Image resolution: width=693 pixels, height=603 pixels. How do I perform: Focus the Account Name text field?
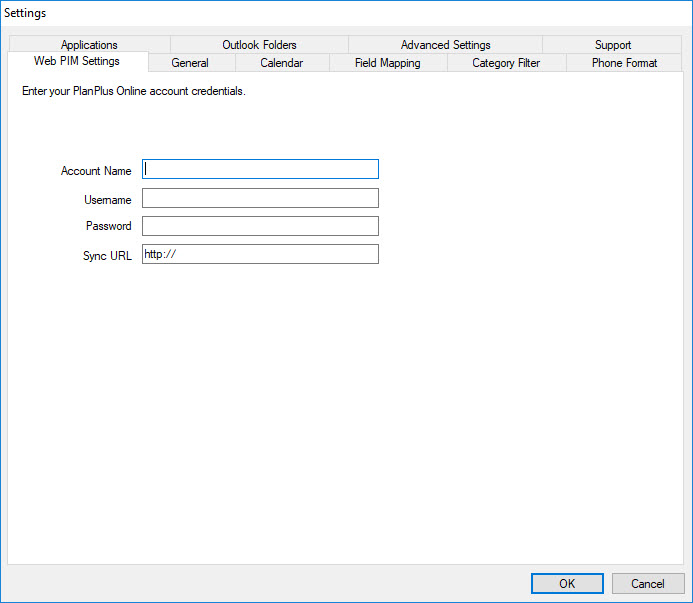pyautogui.click(x=260, y=169)
